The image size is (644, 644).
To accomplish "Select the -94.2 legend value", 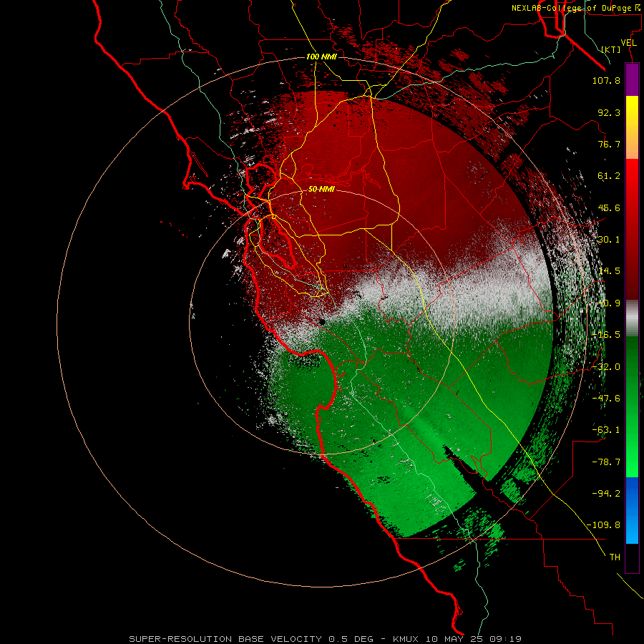I will point(606,494).
